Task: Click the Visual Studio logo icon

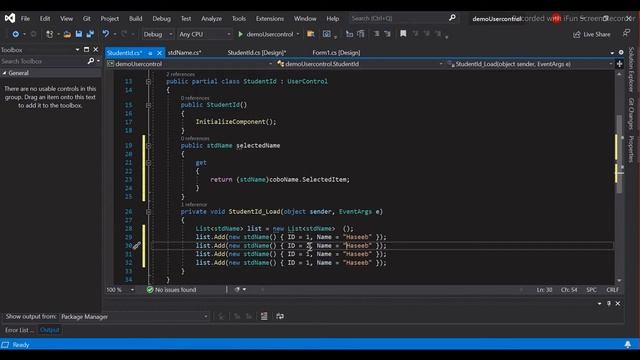Action: 10,18
